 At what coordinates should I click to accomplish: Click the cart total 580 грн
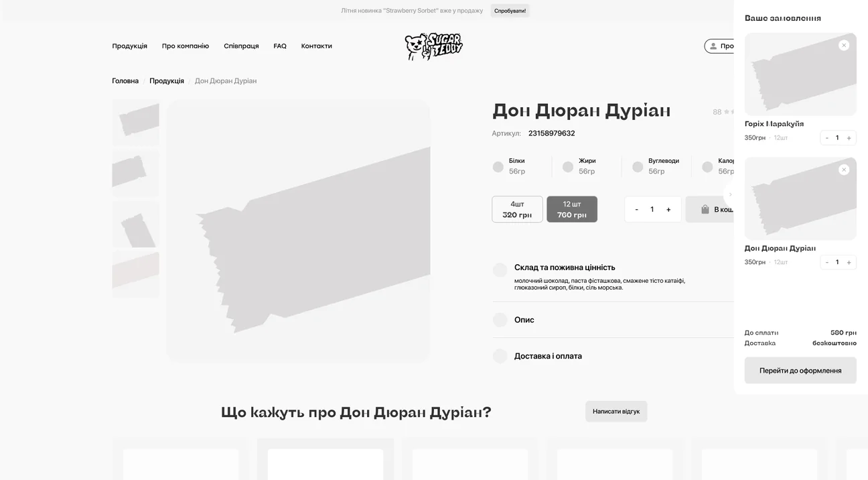[x=843, y=333]
